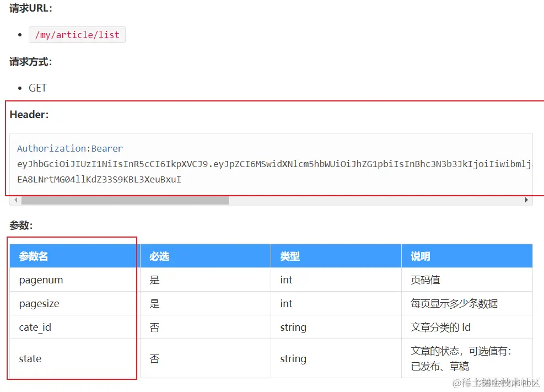544x392 pixels.
Task: Click the int type in pagenum row
Action: click(x=336, y=280)
